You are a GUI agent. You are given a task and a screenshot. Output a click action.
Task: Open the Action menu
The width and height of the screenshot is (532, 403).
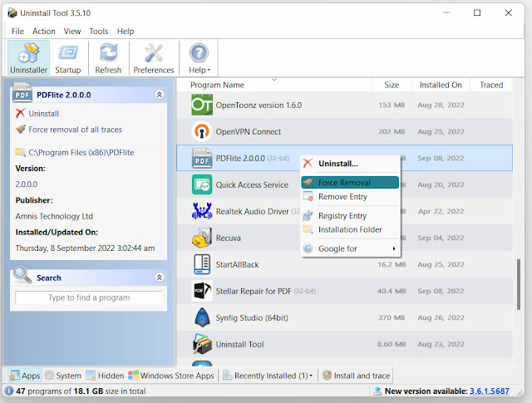point(44,32)
